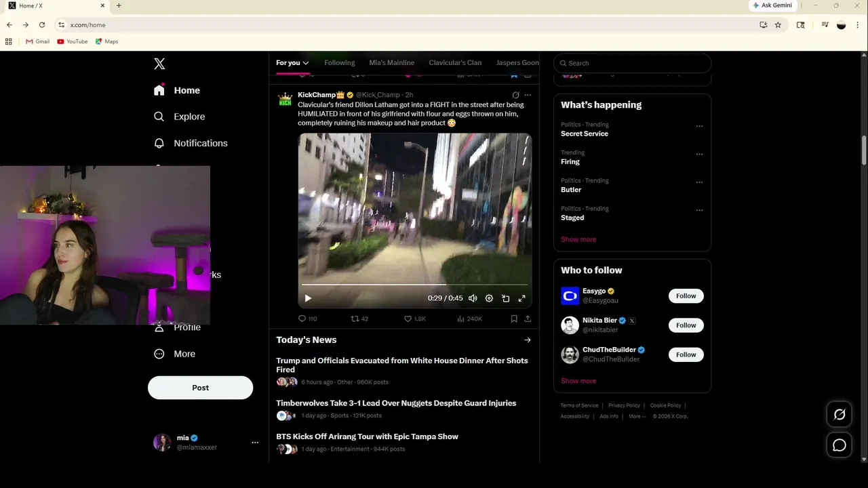Switch to the Following tab
Image resolution: width=868 pixels, height=488 pixels.
pos(339,63)
